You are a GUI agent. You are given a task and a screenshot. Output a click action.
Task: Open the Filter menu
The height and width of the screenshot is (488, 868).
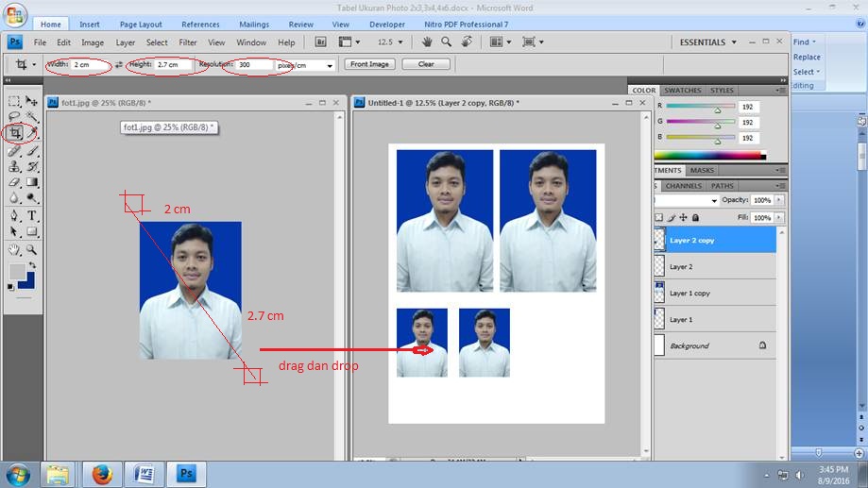188,42
